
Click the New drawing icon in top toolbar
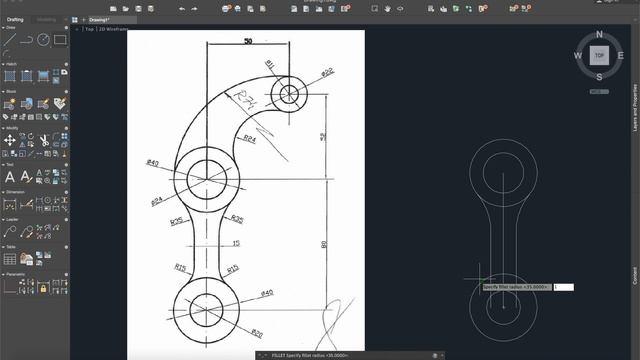tap(113, 9)
